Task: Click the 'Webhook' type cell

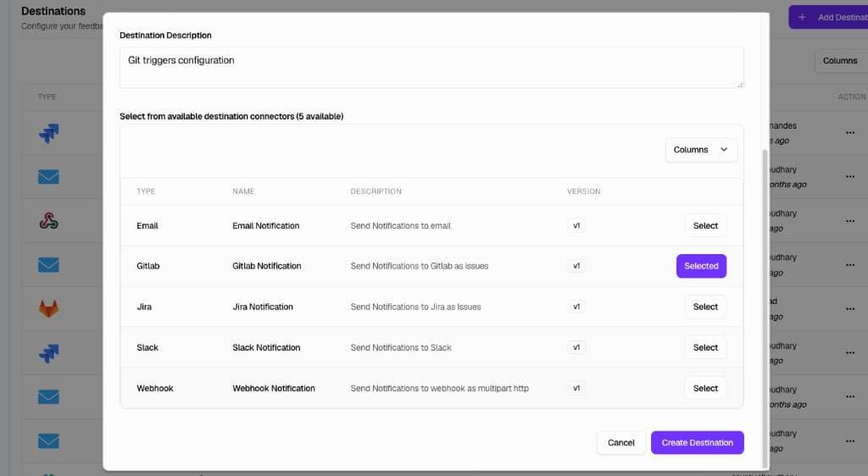Action: 155,388
